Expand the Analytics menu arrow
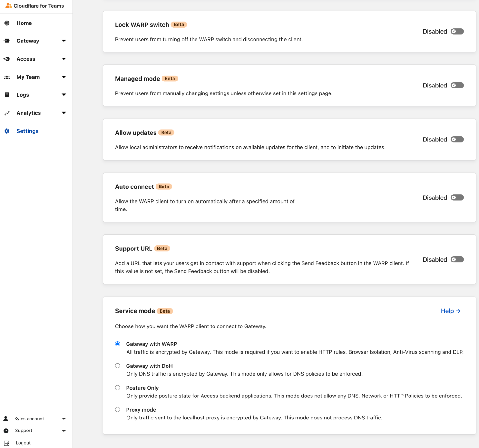Screen dimensions: 479x448 (64, 113)
